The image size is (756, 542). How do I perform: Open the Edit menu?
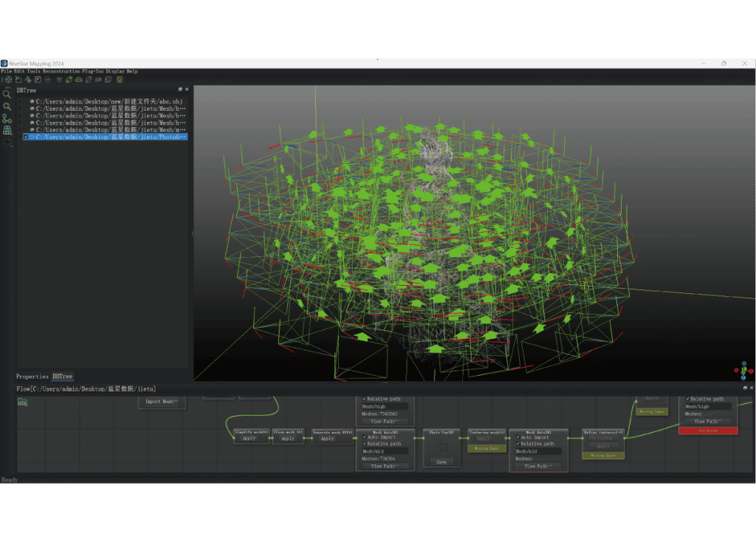click(x=18, y=72)
